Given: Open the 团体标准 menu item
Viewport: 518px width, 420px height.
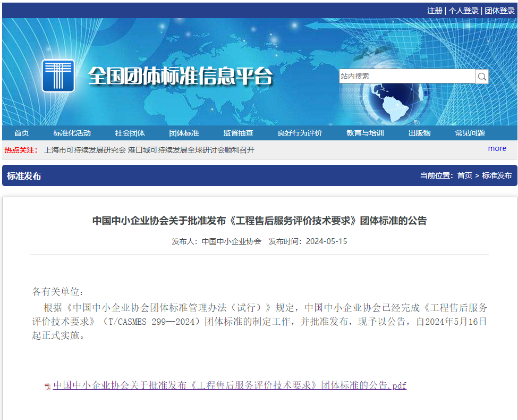Looking at the screenshot, I should click(x=184, y=133).
